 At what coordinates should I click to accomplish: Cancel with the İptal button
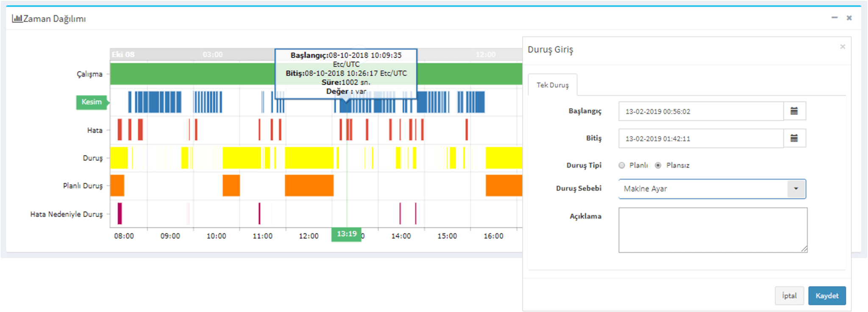[789, 296]
